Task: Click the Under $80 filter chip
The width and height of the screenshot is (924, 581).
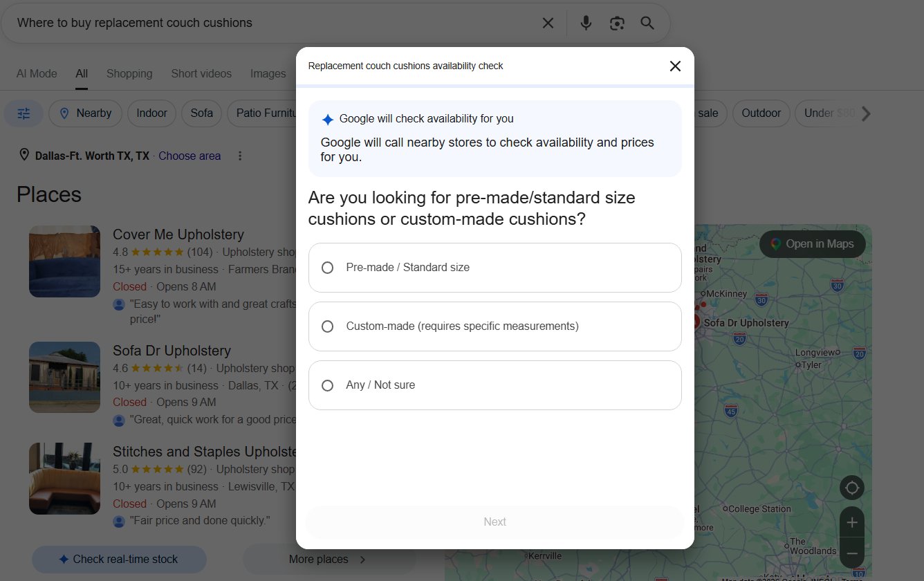Action: (x=829, y=113)
